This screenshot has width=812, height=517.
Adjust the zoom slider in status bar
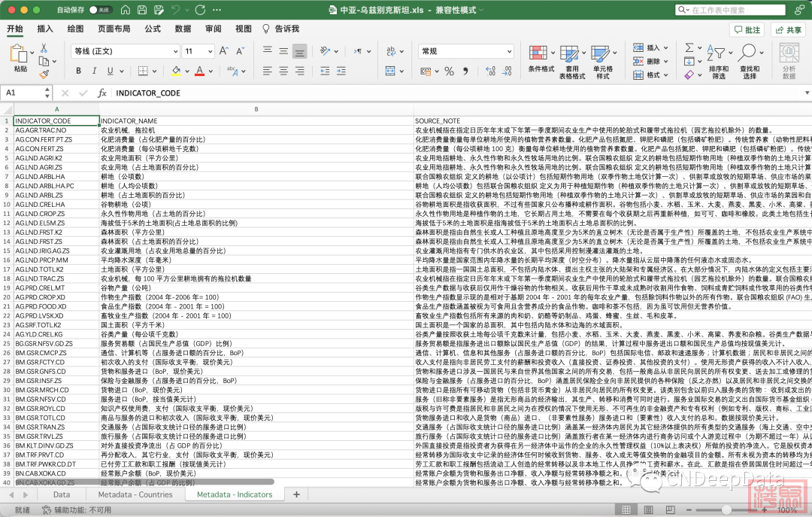726,509
